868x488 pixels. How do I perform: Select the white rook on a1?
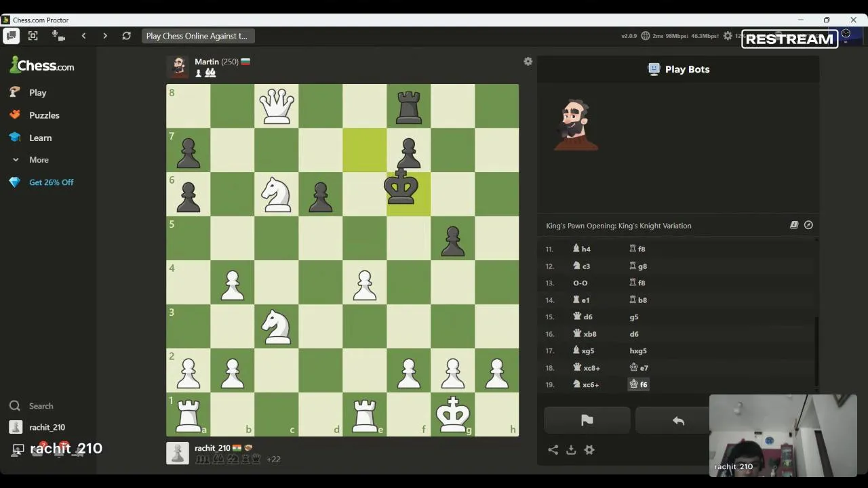tap(189, 414)
